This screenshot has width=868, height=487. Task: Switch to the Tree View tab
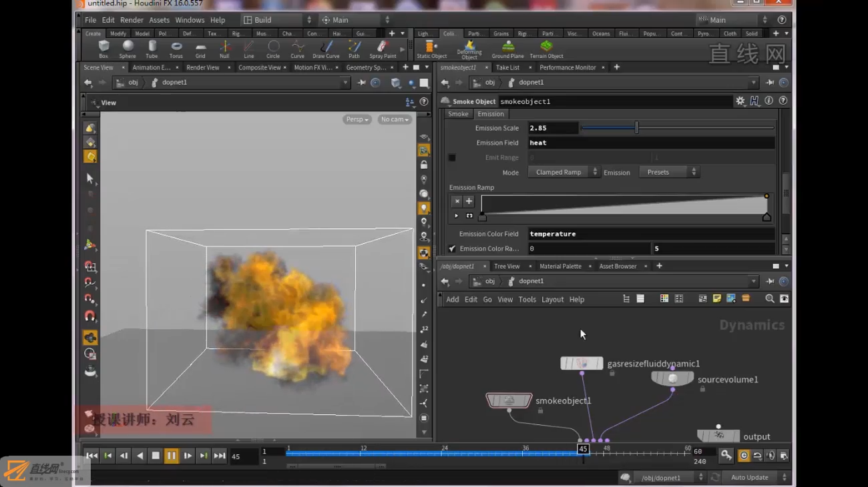(x=507, y=266)
